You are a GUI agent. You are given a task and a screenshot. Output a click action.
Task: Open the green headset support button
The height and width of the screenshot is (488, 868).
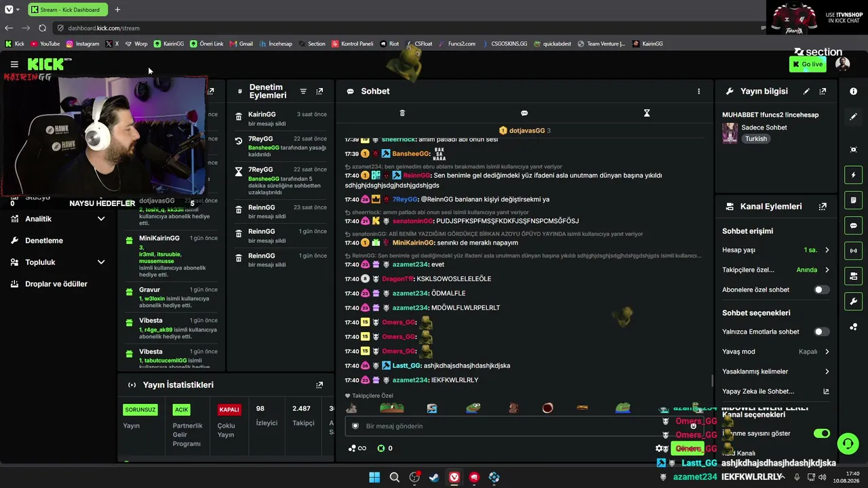click(x=848, y=444)
